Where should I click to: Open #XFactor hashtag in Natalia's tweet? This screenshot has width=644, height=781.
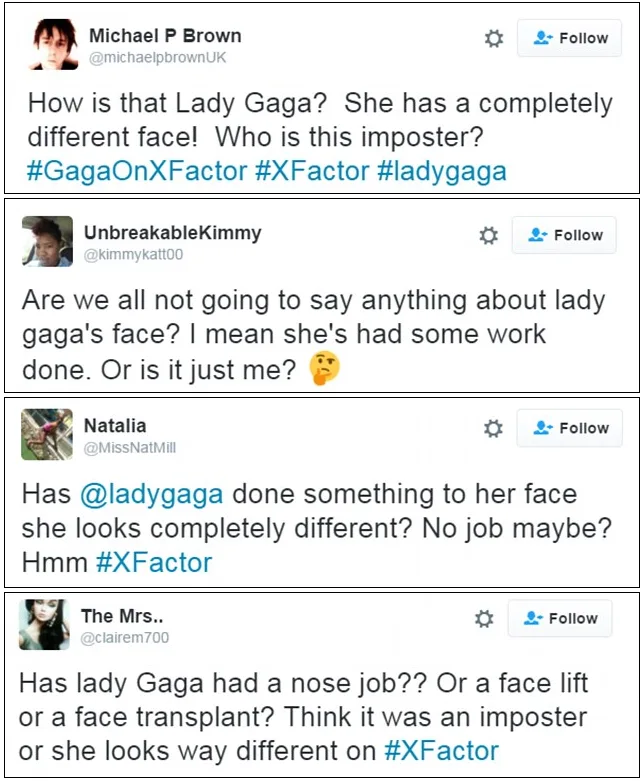154,563
